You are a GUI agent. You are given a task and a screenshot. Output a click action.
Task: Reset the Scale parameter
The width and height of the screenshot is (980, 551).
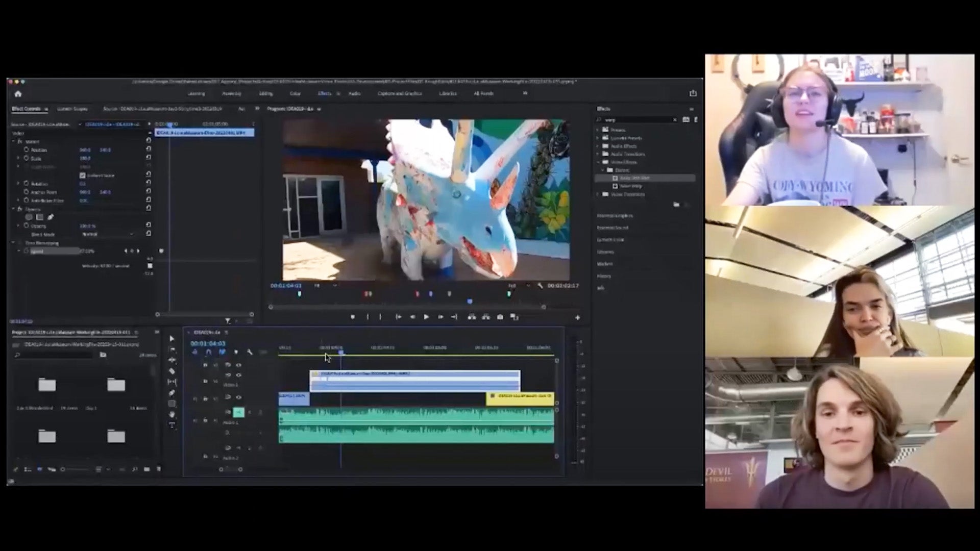click(x=148, y=158)
